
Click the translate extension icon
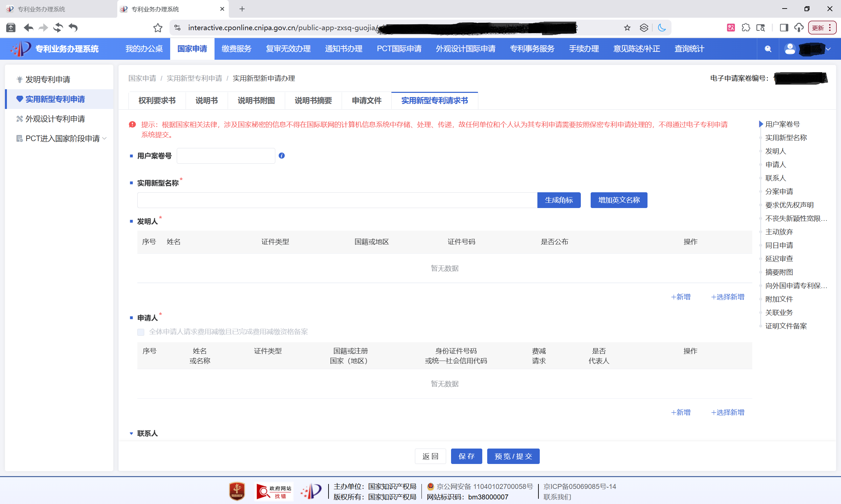coord(731,28)
